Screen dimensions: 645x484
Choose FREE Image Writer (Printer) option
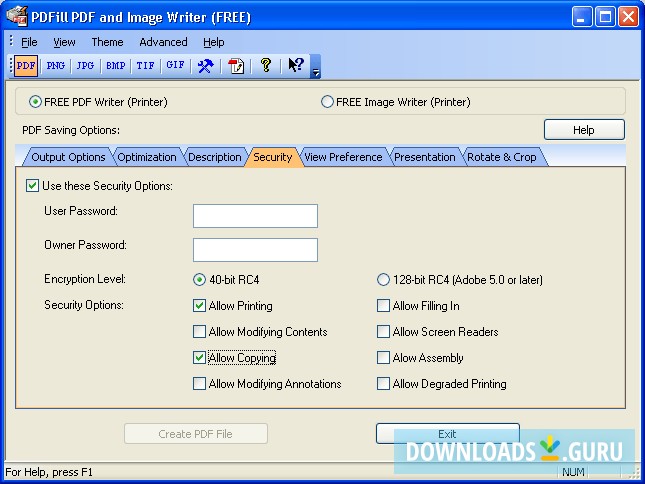pos(395,102)
